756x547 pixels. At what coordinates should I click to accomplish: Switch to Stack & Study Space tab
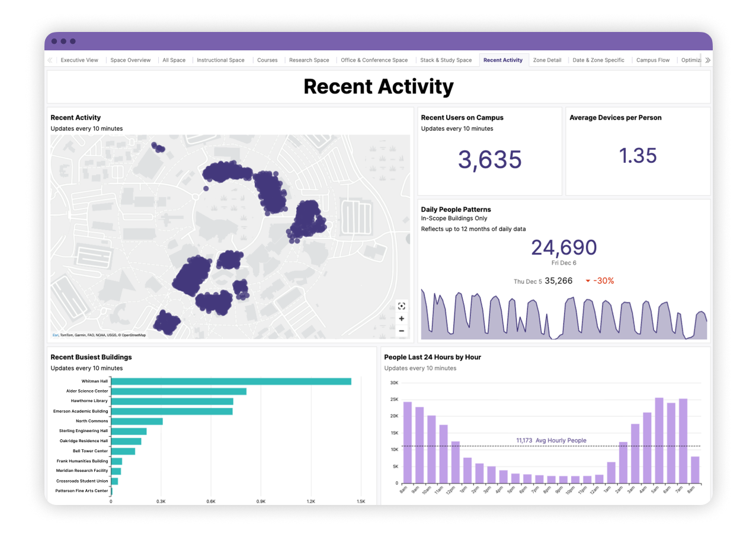tap(447, 60)
